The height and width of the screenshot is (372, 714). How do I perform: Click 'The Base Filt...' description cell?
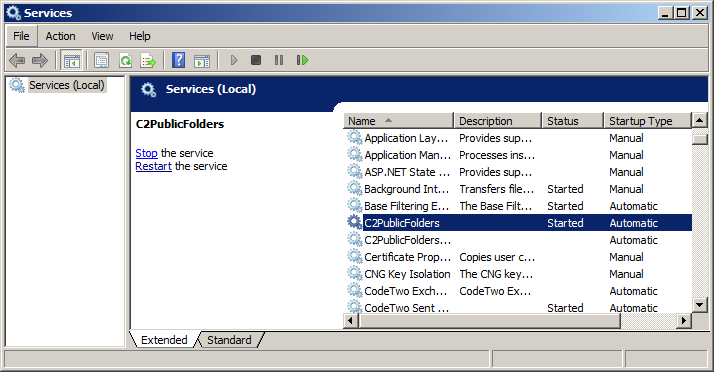pyautogui.click(x=495, y=206)
